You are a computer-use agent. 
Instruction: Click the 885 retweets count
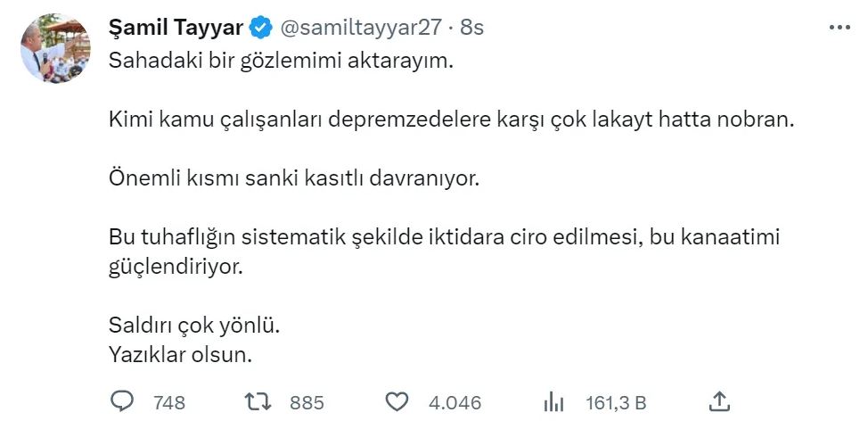(x=307, y=403)
